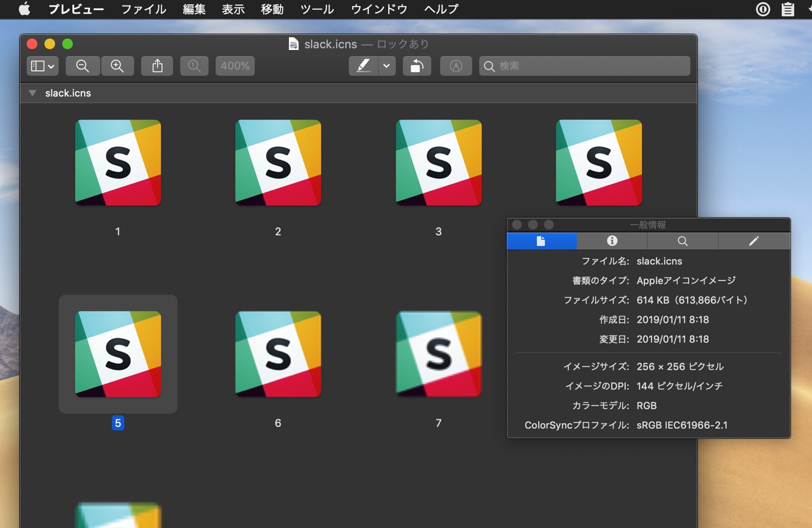Open the sidebar view mode dropdown
Image resolution: width=812 pixels, height=528 pixels.
[x=42, y=66]
